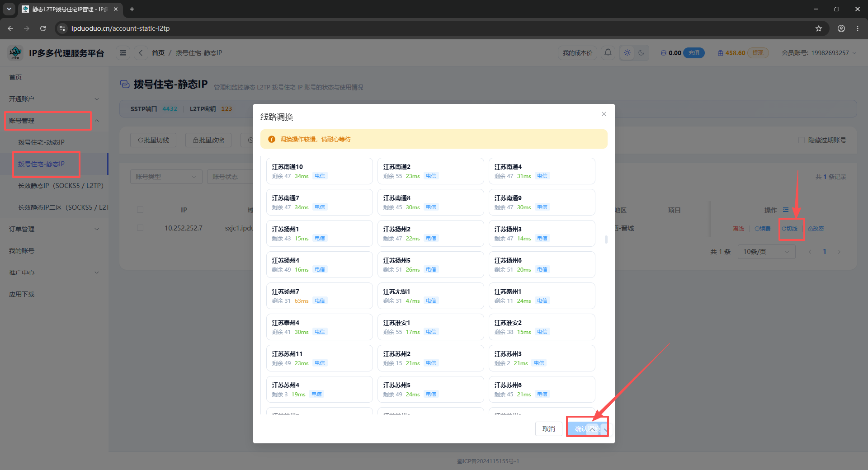Open the notification bell icon
Image resolution: width=868 pixels, height=470 pixels.
coord(608,52)
